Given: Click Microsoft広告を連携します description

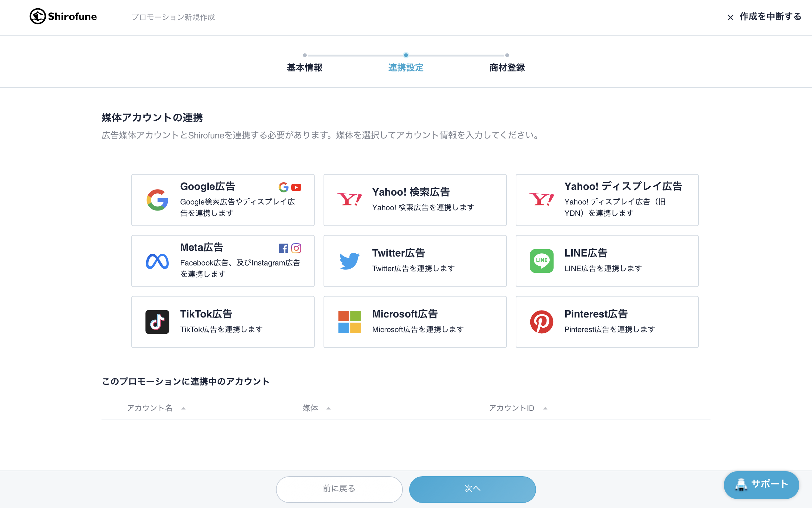Looking at the screenshot, I should (x=418, y=329).
